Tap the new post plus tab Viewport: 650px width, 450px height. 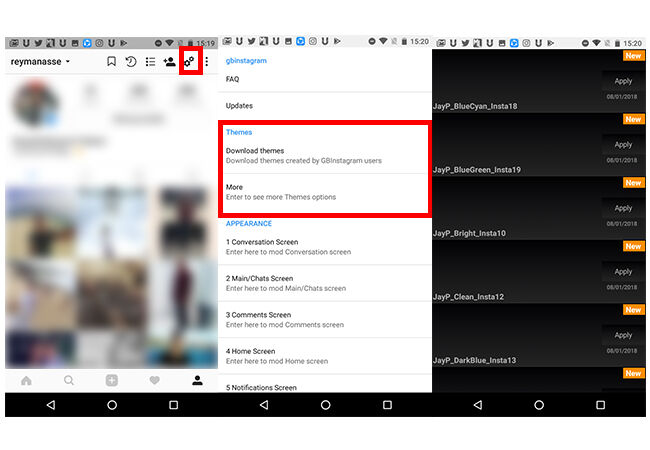pyautogui.click(x=112, y=380)
